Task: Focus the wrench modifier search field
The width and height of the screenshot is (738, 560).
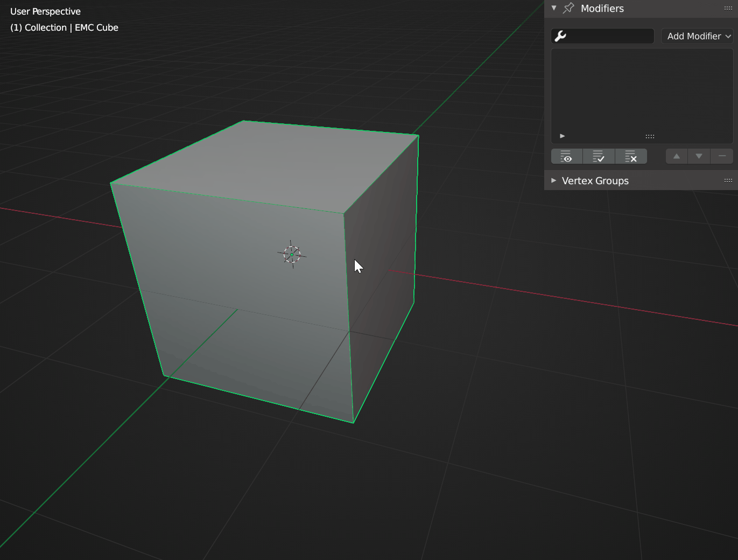Action: pos(602,36)
